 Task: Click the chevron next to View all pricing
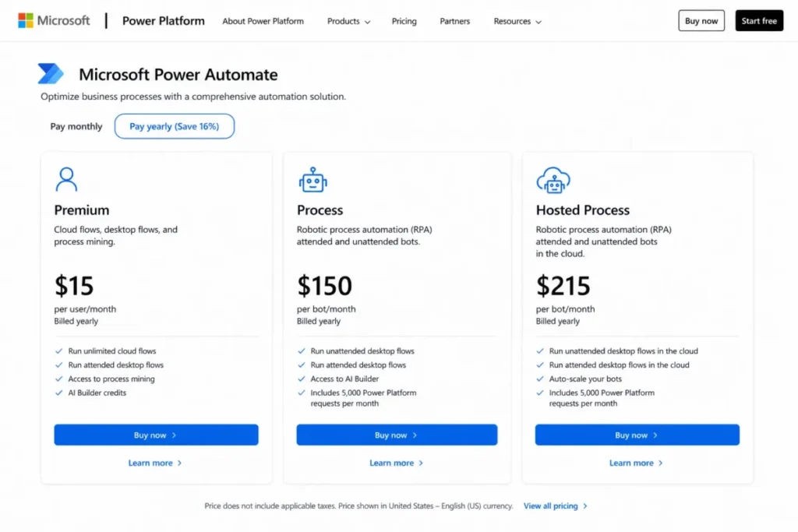pyautogui.click(x=585, y=506)
